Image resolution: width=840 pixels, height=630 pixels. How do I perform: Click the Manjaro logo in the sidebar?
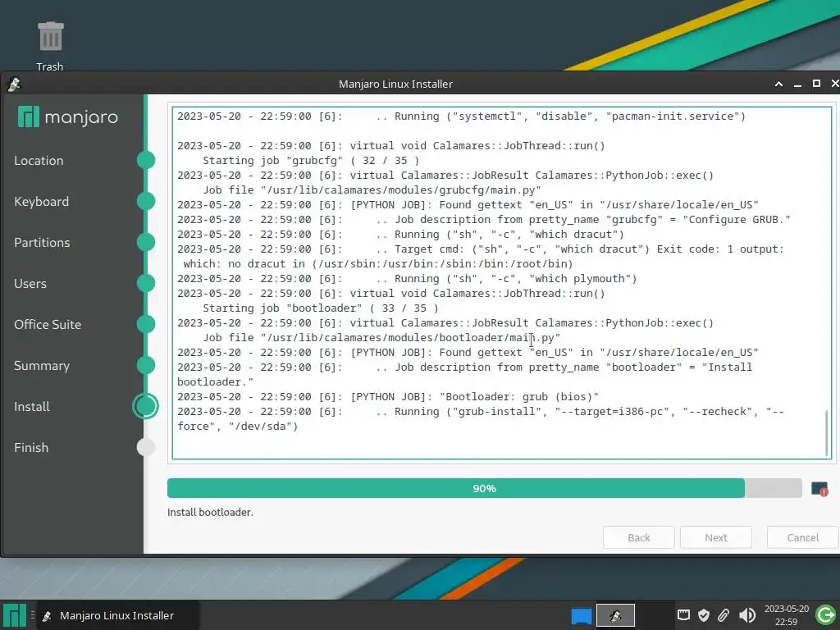coord(68,116)
